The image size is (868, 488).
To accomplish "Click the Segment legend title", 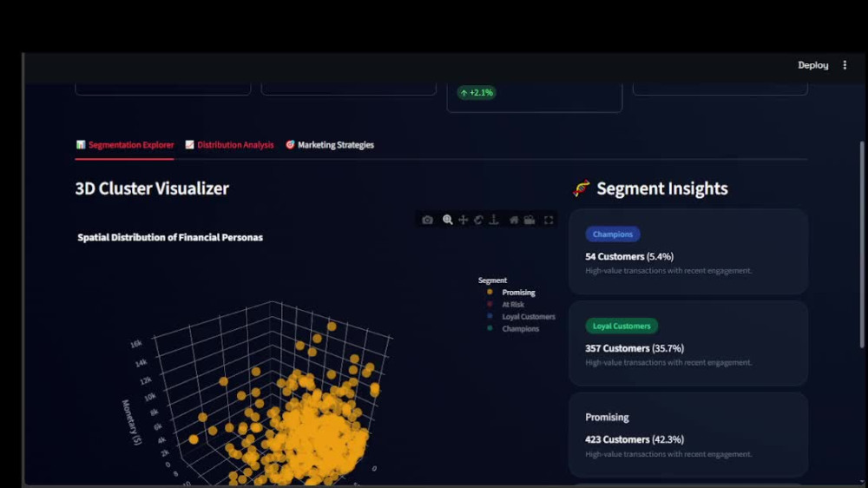I will point(492,280).
